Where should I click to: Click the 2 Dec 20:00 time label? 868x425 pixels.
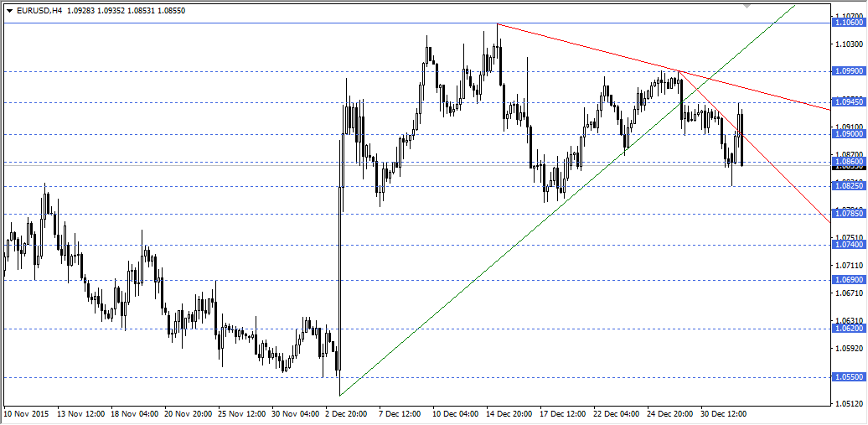pyautogui.click(x=345, y=414)
